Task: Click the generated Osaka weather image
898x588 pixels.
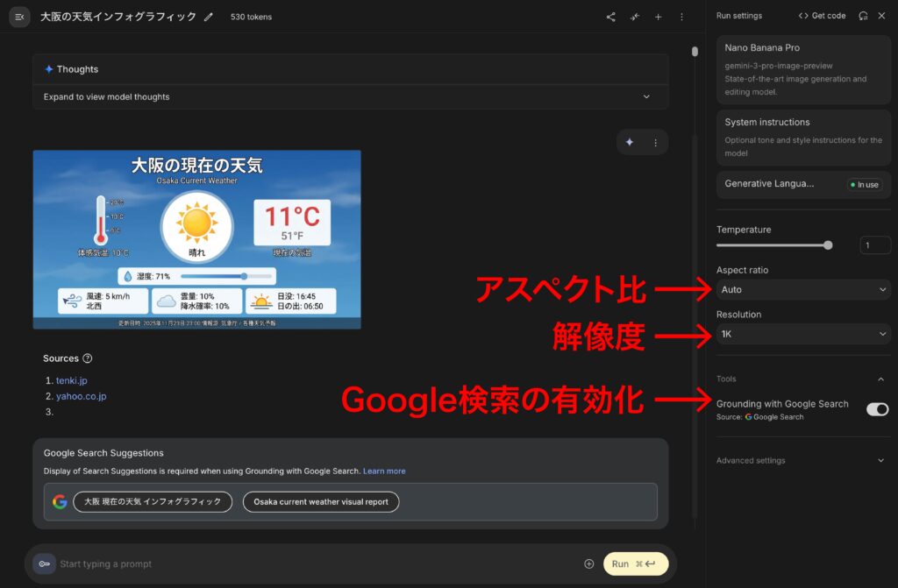Action: (x=196, y=239)
